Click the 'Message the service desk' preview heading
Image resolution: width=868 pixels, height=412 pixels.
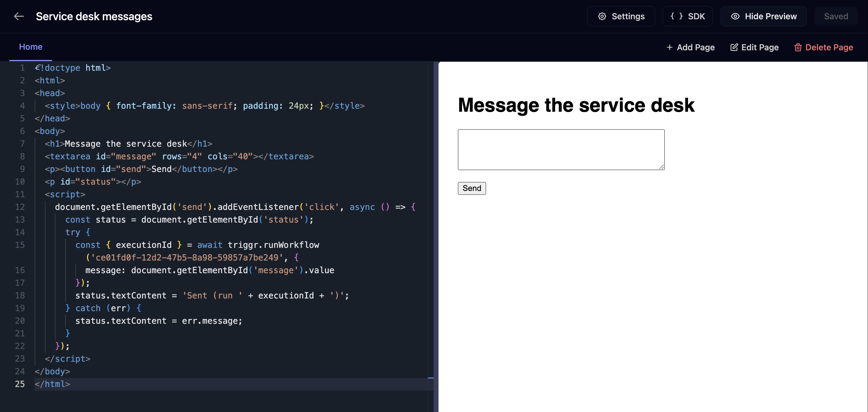576,105
